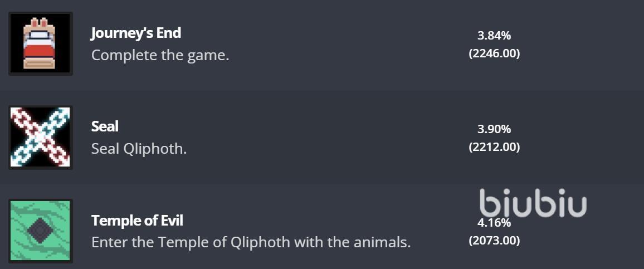Select the 'Seal Qliphoth.' description text
The width and height of the screenshot is (644, 269).
(139, 149)
